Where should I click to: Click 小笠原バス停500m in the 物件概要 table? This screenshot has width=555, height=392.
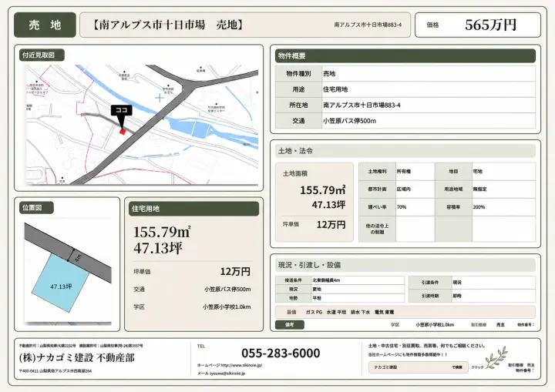pyautogui.click(x=349, y=121)
